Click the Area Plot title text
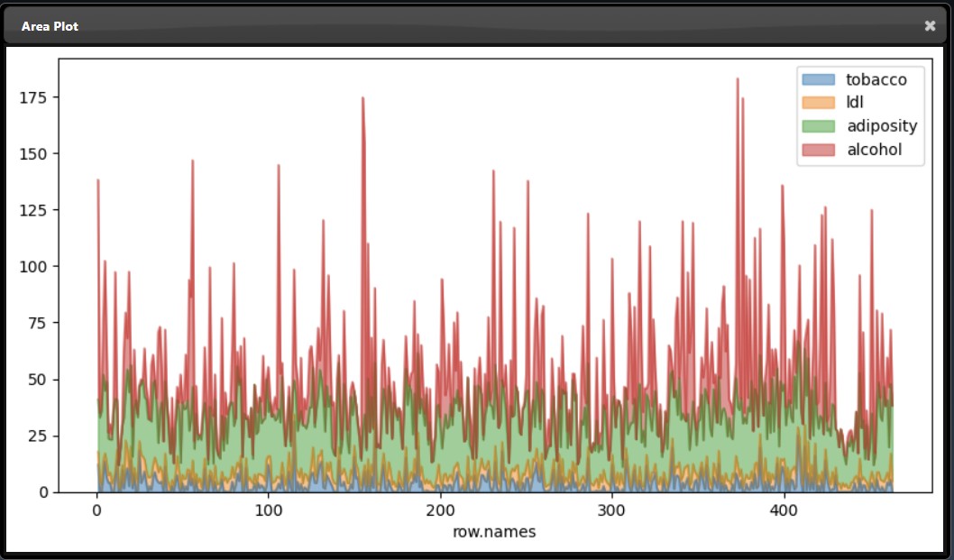The width and height of the screenshot is (954, 560). tap(50, 26)
